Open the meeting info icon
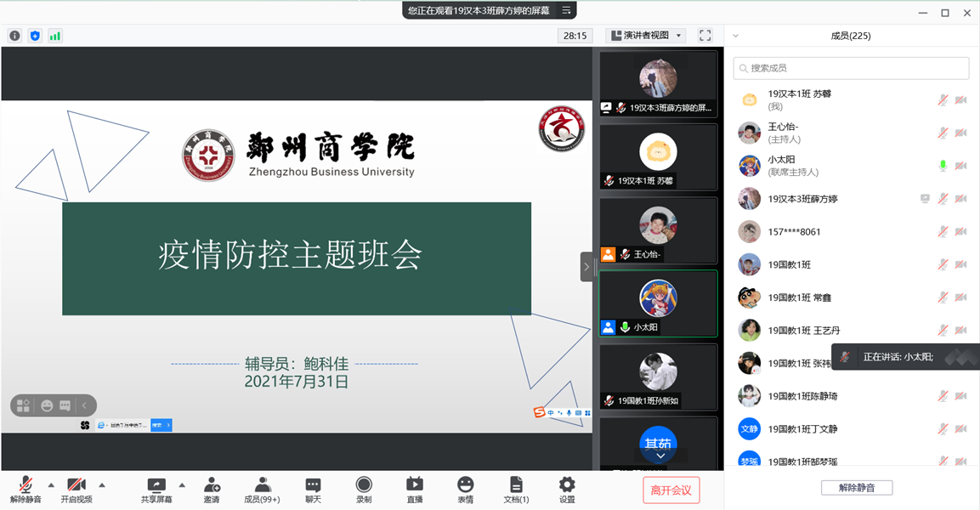980x510 pixels. coord(15,36)
